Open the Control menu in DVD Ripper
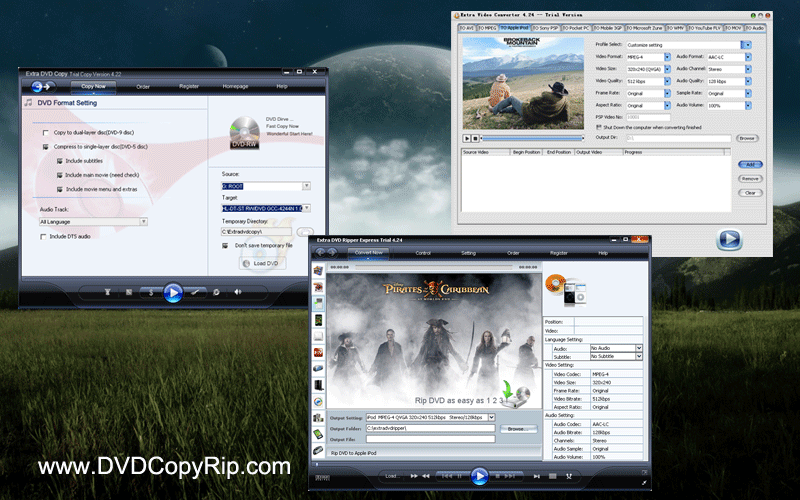 (x=423, y=253)
